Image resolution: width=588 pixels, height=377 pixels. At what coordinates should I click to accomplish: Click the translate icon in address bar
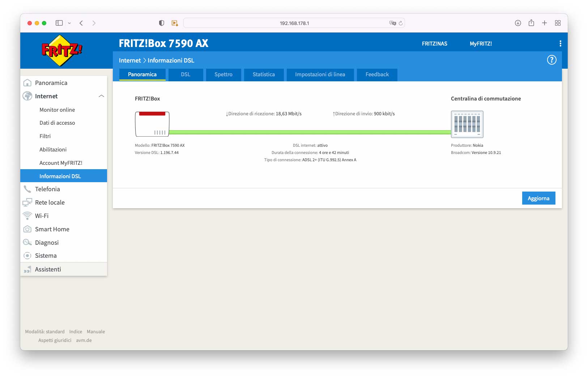tap(392, 23)
